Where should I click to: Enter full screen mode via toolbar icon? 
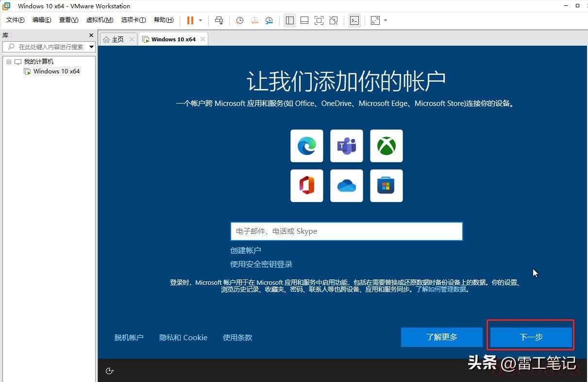tap(319, 20)
